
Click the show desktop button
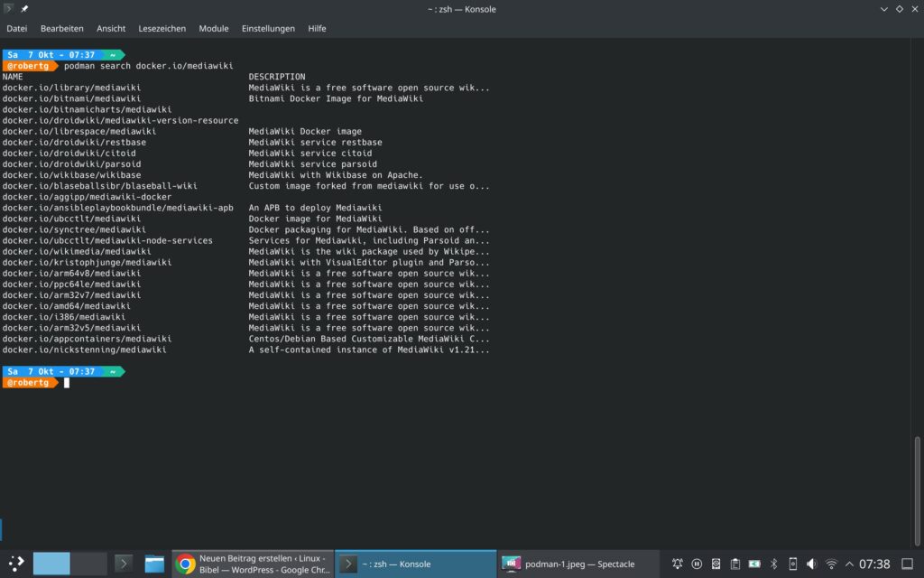coord(908,564)
